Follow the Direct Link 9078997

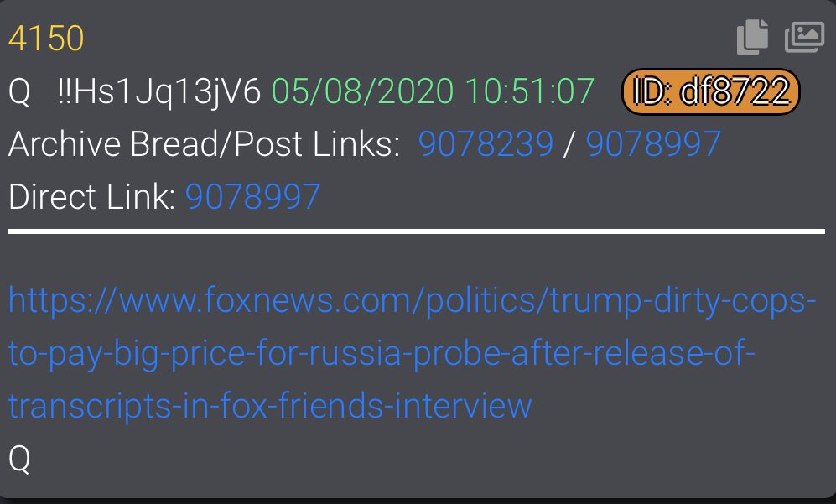click(x=252, y=197)
